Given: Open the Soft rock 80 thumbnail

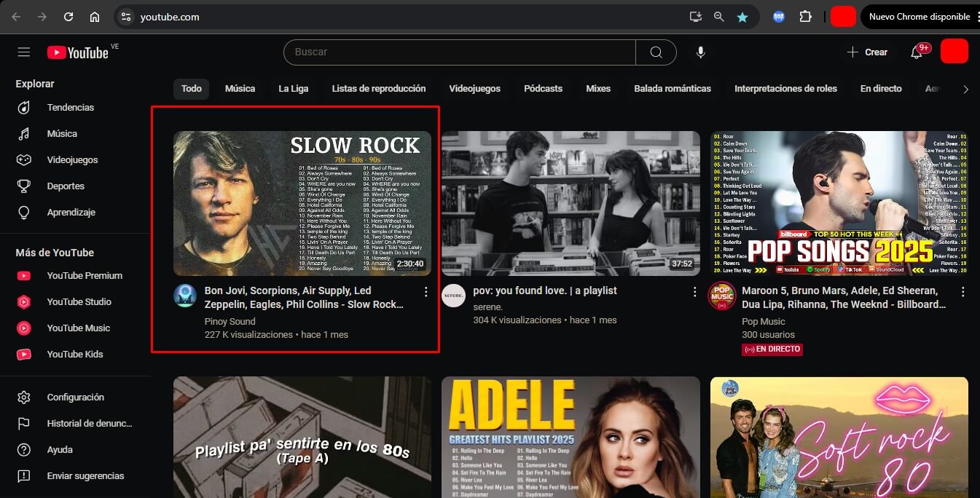Looking at the screenshot, I should tap(839, 438).
